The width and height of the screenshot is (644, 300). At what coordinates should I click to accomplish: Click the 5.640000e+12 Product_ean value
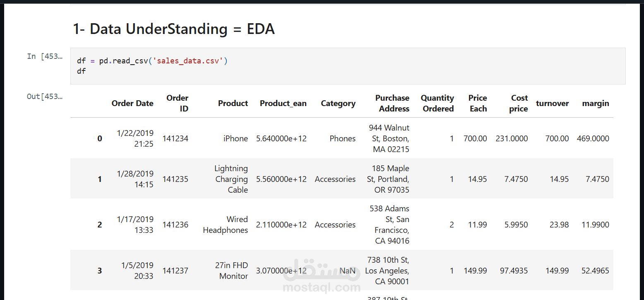[x=281, y=138]
